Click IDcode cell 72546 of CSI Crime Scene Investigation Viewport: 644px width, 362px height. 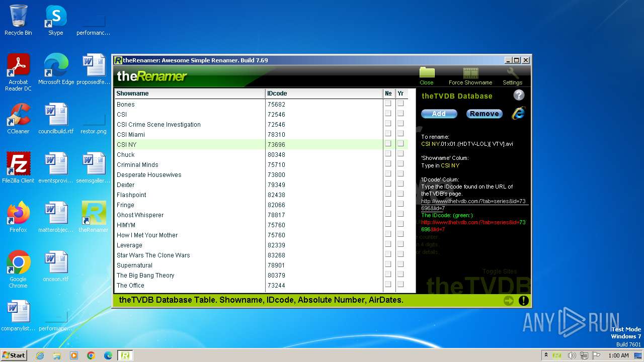coord(324,124)
